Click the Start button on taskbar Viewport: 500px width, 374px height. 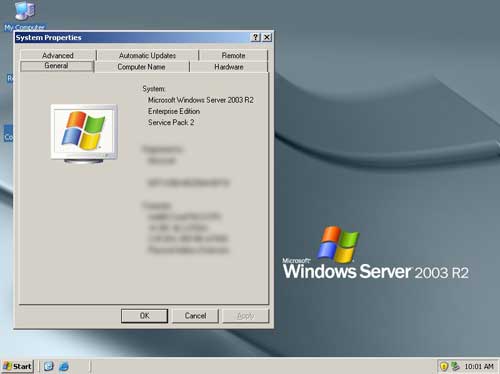click(x=18, y=366)
